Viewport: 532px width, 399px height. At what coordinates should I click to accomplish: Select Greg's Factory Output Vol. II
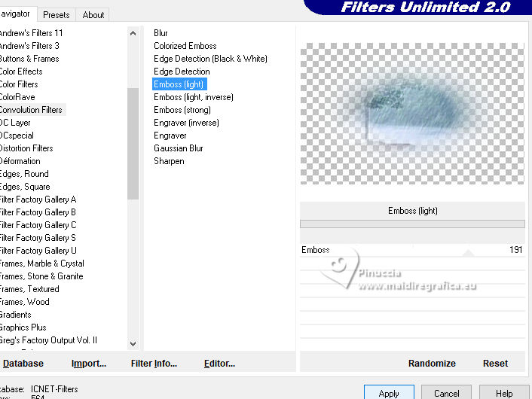[48, 340]
